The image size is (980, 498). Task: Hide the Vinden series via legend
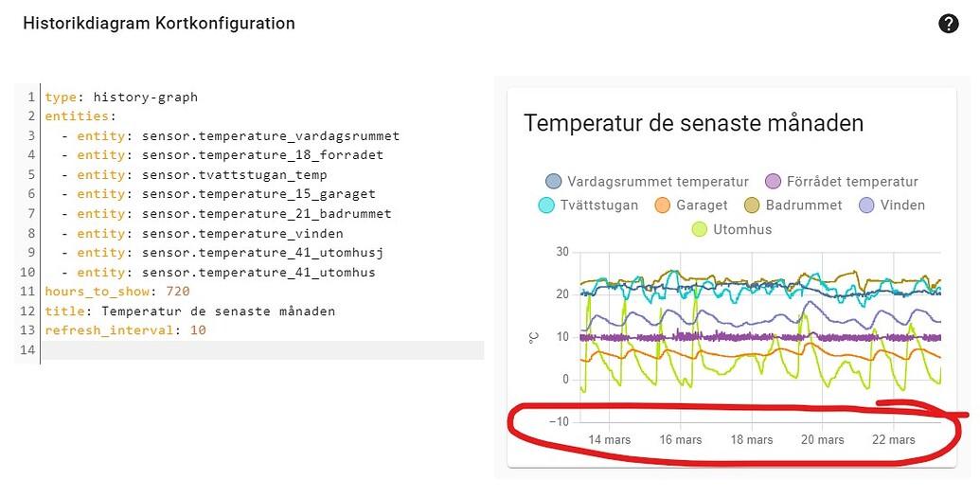point(866,205)
